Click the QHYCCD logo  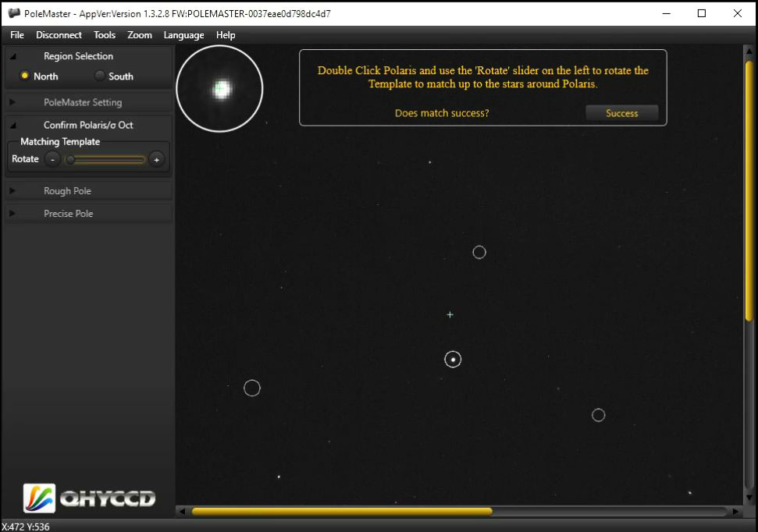point(89,498)
